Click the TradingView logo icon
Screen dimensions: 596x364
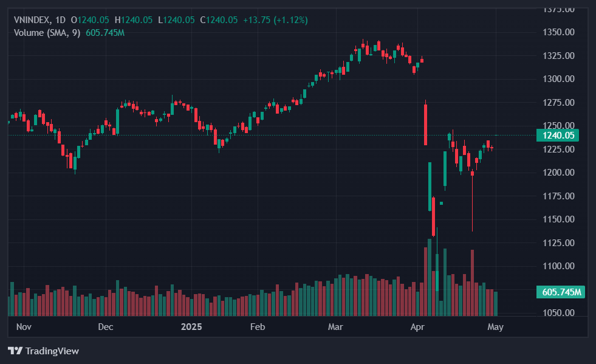(x=15, y=351)
